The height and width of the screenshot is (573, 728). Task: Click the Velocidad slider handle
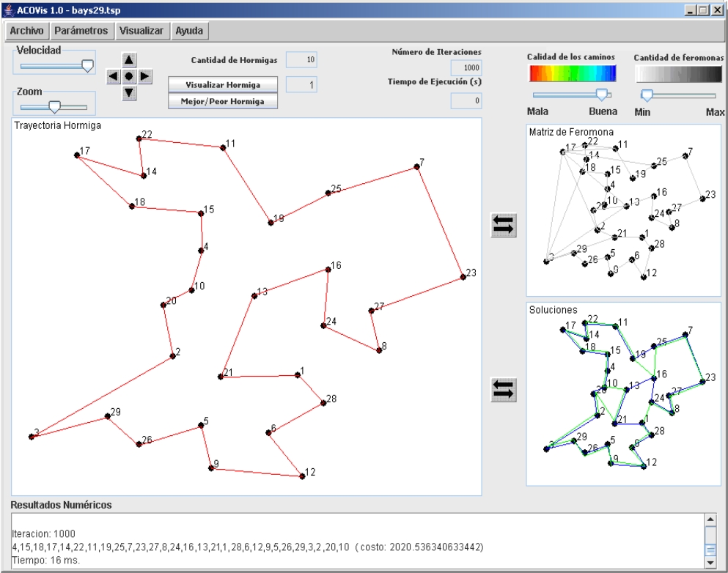point(87,66)
